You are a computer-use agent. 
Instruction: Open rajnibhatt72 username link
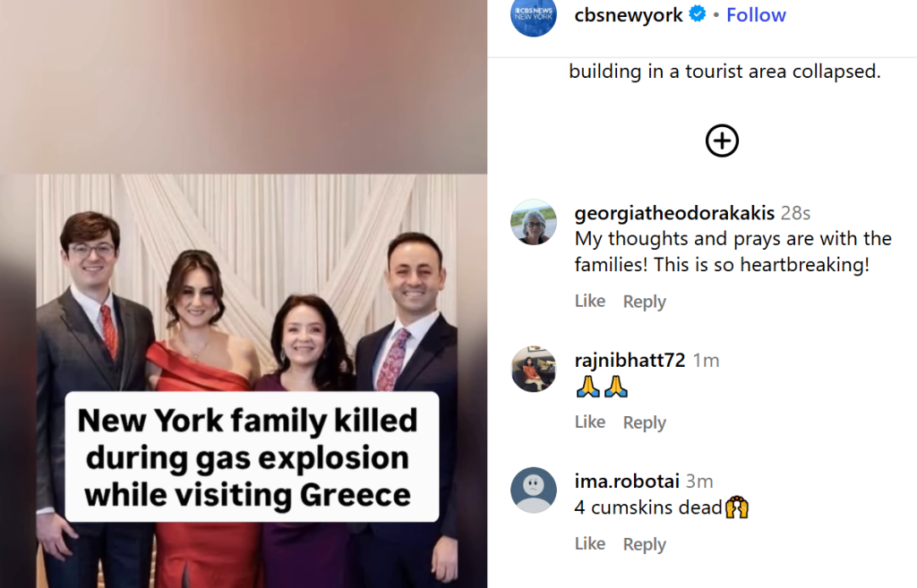(x=630, y=360)
